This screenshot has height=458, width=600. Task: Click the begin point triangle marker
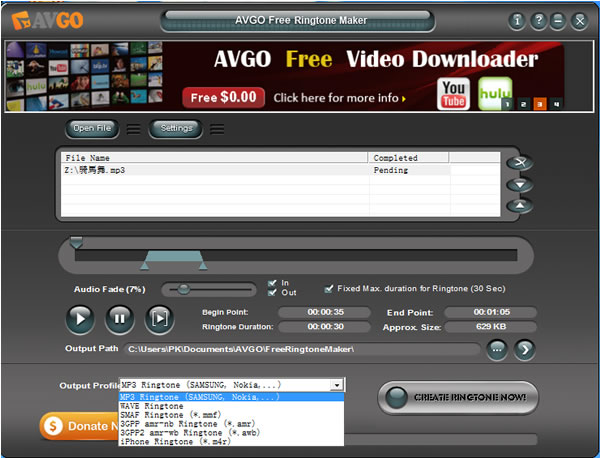tap(145, 266)
